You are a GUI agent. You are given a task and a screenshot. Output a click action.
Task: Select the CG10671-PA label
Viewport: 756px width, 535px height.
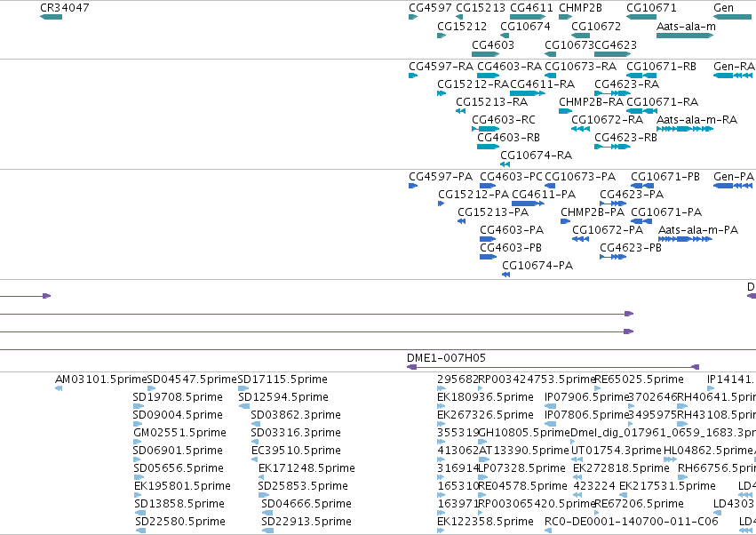666,212
